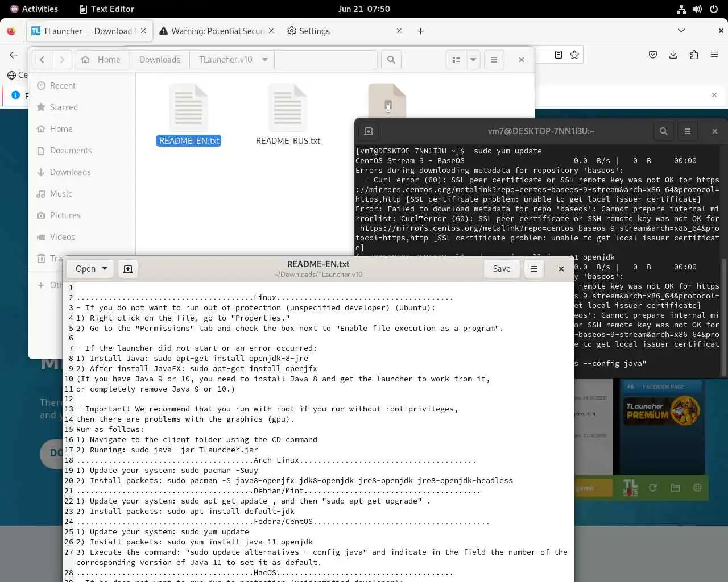Toggle reader view icon in address bar
The height and width of the screenshot is (582, 728).
tap(559, 55)
